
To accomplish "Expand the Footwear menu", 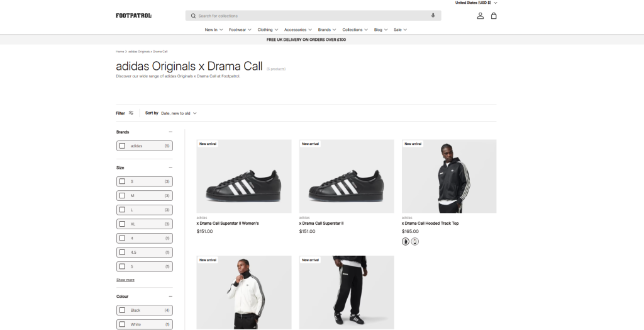I will [x=240, y=30].
